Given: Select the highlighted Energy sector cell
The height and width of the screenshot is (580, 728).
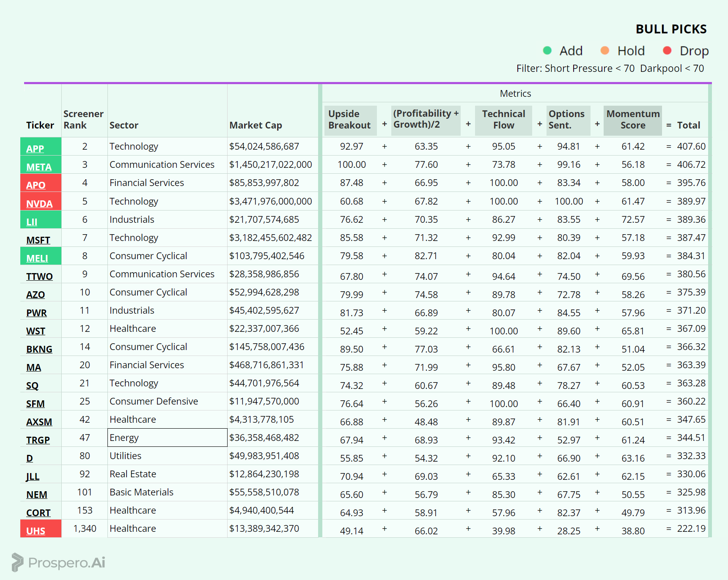Looking at the screenshot, I should pyautogui.click(x=168, y=438).
